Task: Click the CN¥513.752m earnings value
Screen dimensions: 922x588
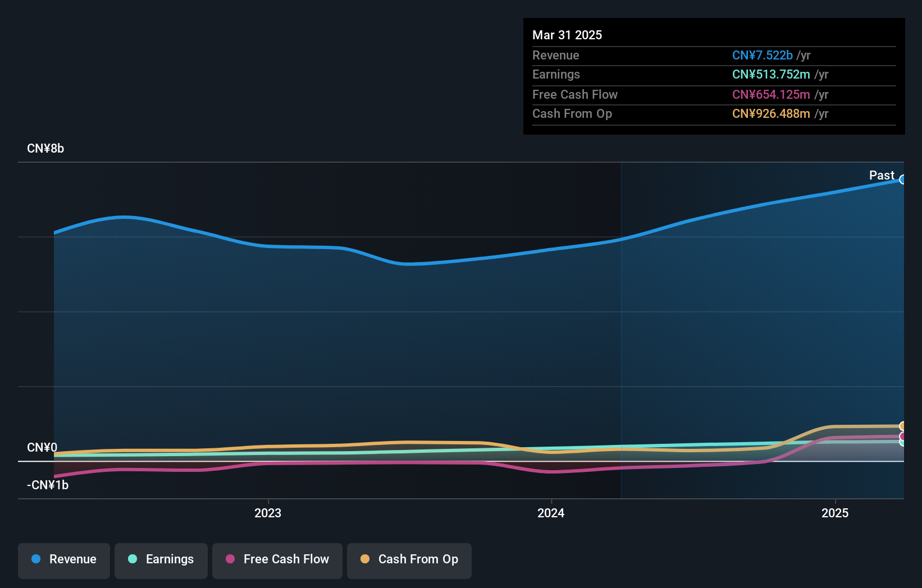Action: (771, 74)
